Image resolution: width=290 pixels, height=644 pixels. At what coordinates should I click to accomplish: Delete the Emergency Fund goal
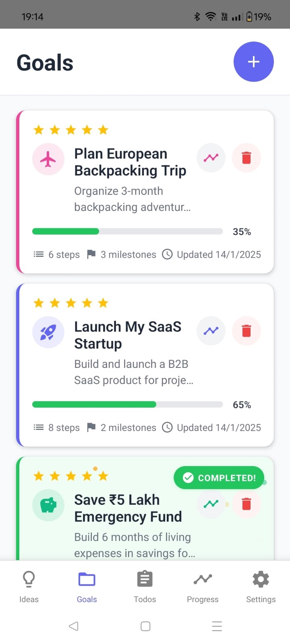[246, 504]
